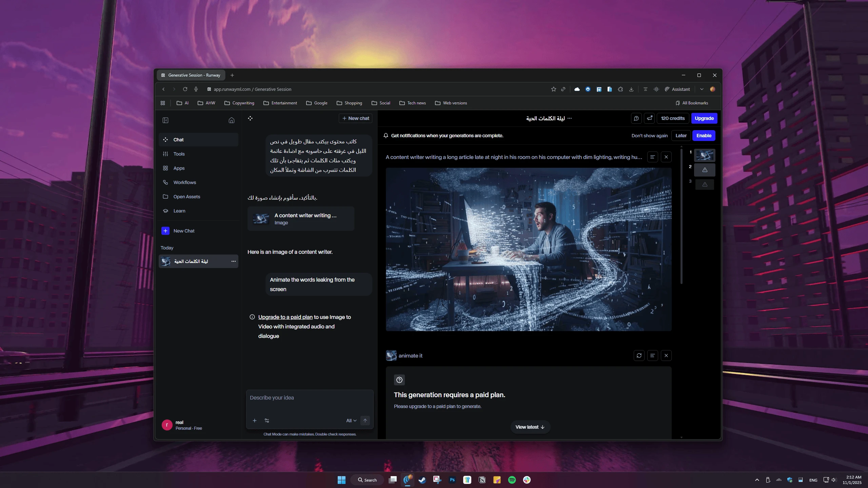This screenshot has height=488, width=868.
Task: Click the announcements megaphone icon
Action: pos(649,118)
